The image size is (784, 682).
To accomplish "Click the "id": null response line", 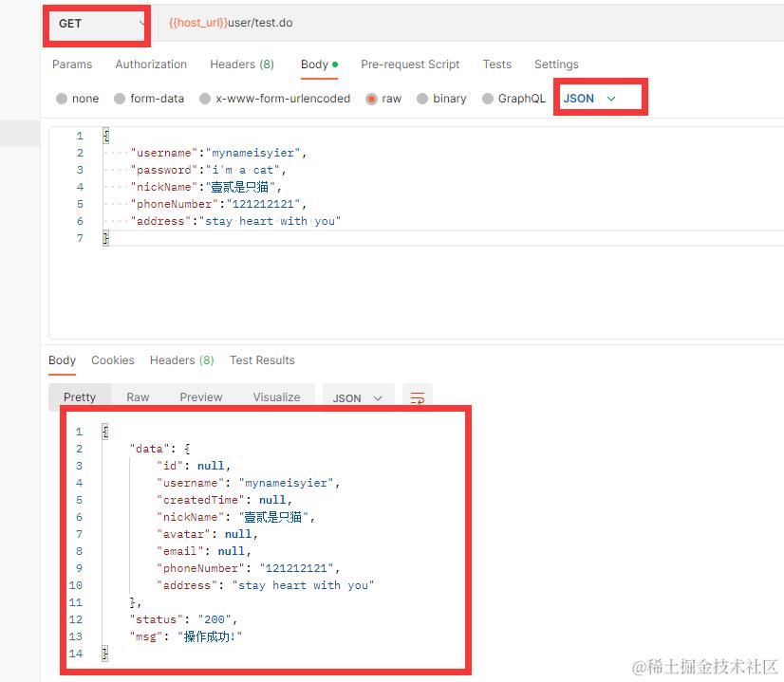I will point(194,466).
